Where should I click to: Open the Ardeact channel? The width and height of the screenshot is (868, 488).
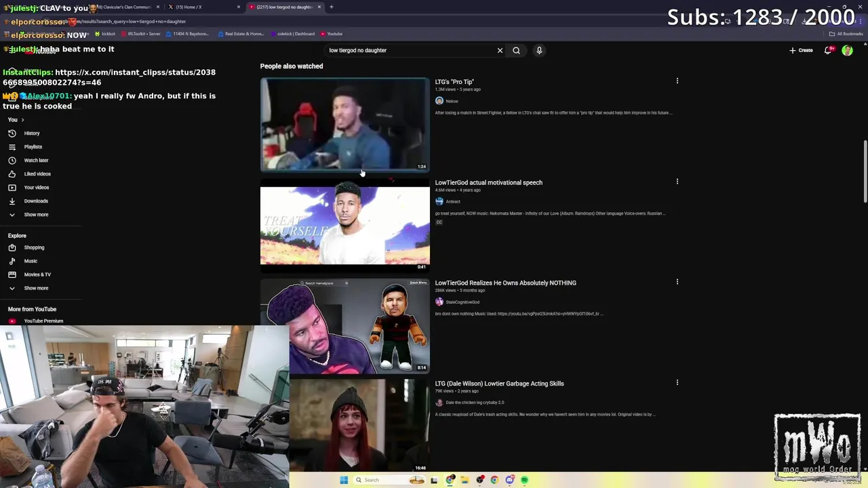453,201
